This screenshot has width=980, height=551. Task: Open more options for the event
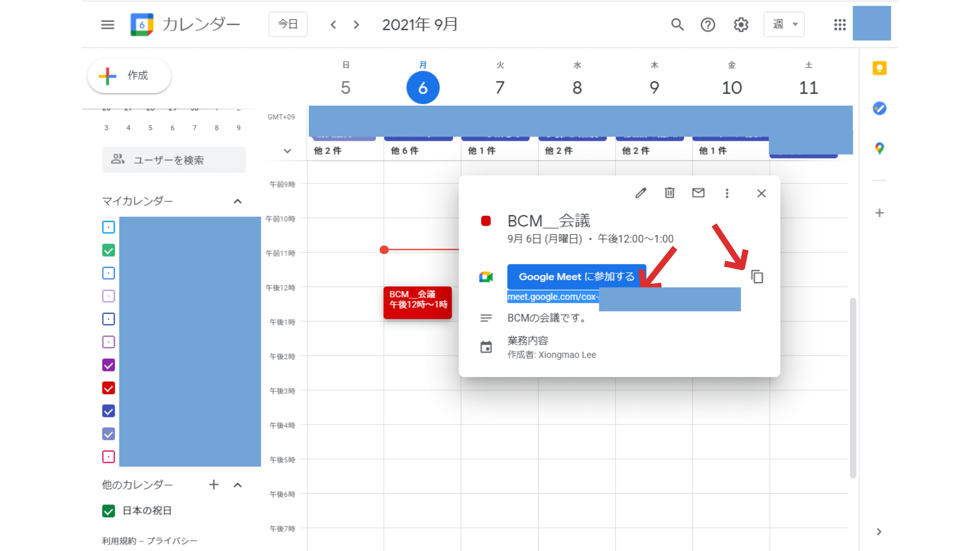(727, 193)
